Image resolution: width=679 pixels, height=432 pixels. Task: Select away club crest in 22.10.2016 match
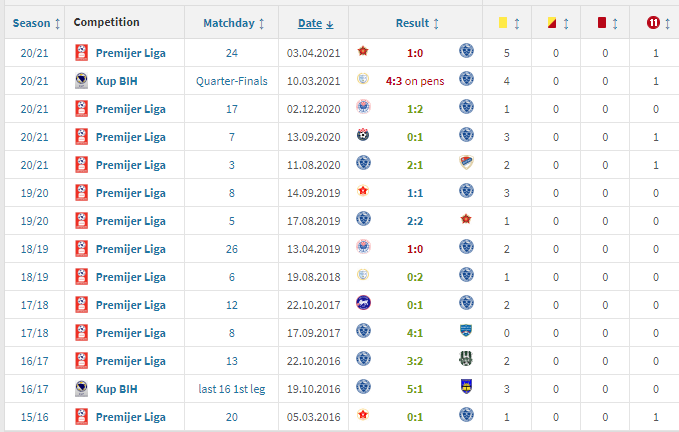(x=466, y=359)
